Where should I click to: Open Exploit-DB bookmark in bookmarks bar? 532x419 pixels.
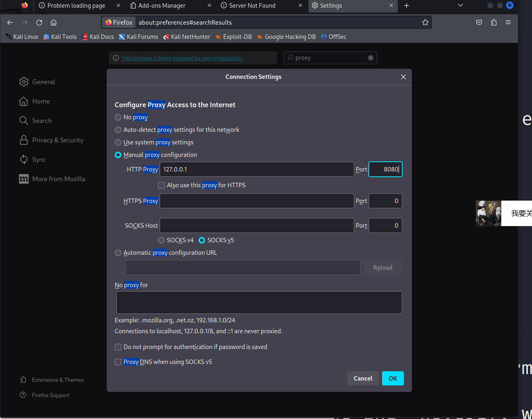click(237, 37)
